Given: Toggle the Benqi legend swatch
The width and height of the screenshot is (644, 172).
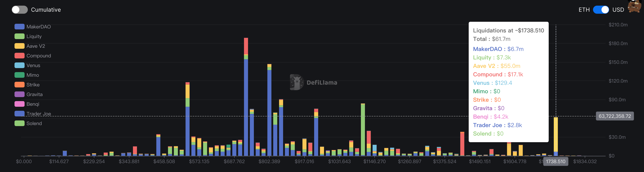Looking at the screenshot, I should coord(20,104).
